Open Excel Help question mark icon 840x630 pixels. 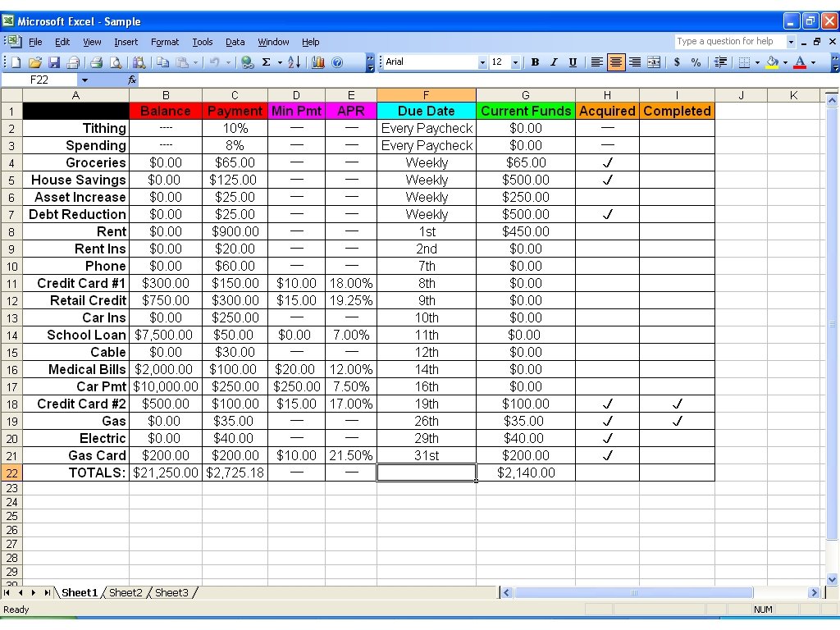point(337,62)
